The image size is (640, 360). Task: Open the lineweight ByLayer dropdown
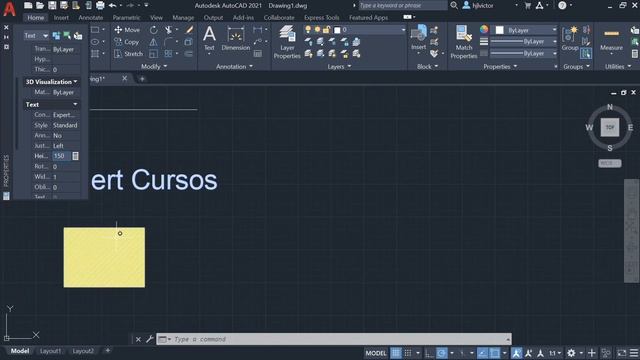(524, 42)
